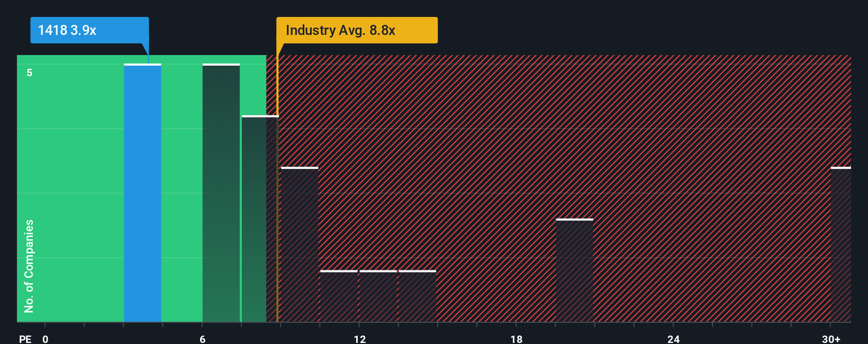
Task: Click the short bar nearest PE 14
Action: tap(417, 296)
